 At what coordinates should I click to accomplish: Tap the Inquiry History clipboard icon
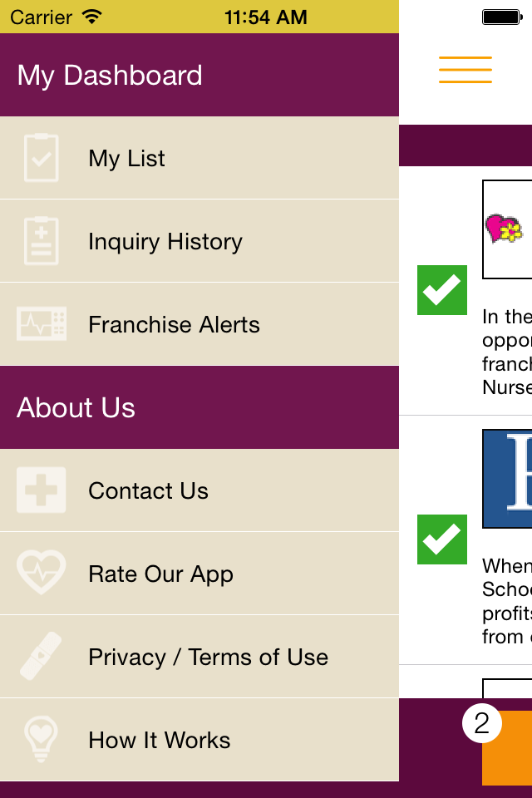pyautogui.click(x=42, y=241)
